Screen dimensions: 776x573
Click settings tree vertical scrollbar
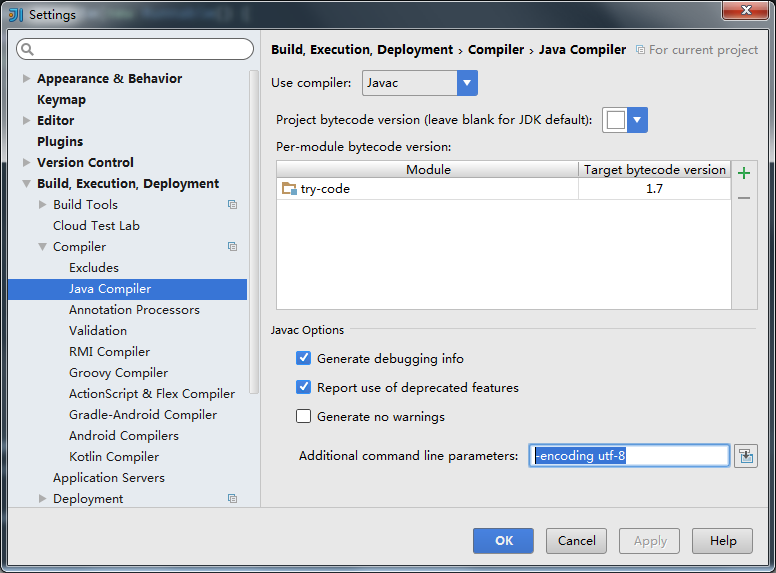point(254,232)
